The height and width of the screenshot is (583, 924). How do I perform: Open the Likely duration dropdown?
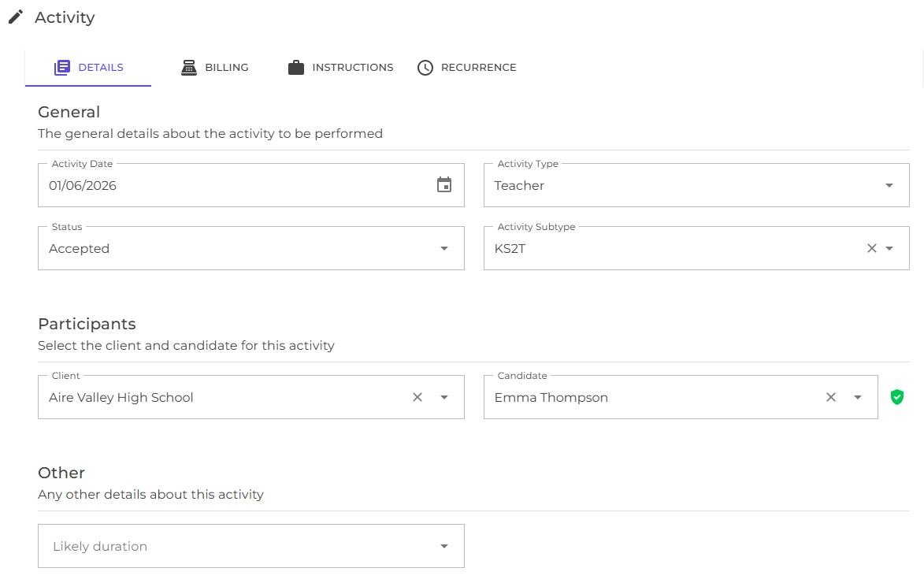point(251,547)
